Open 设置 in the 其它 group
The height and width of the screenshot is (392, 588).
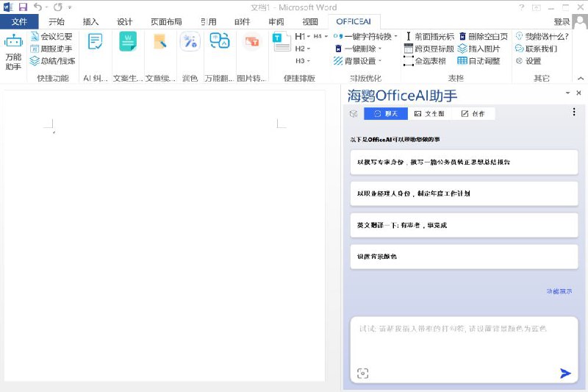tap(528, 61)
